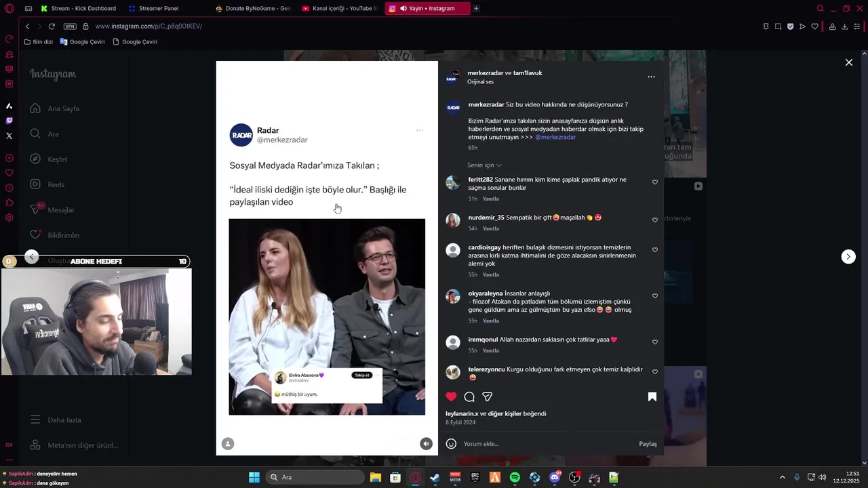This screenshot has height=488, width=868.
Task: Like nurdemir_35's comment
Action: coord(654,220)
